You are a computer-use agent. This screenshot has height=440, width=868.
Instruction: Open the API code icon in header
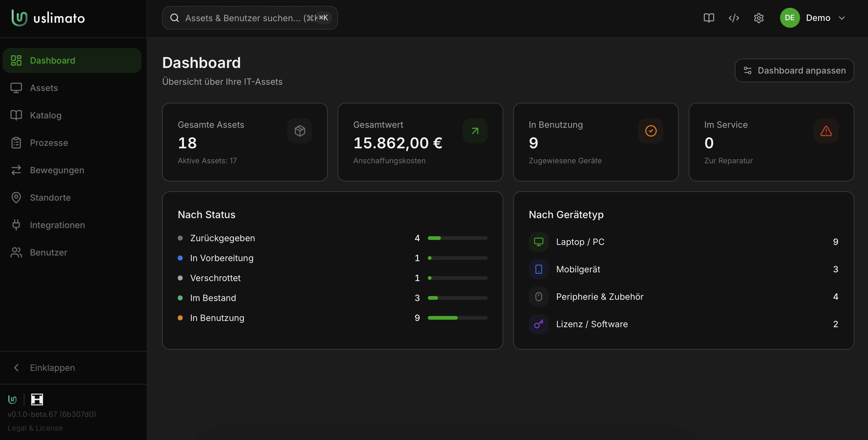tap(734, 18)
